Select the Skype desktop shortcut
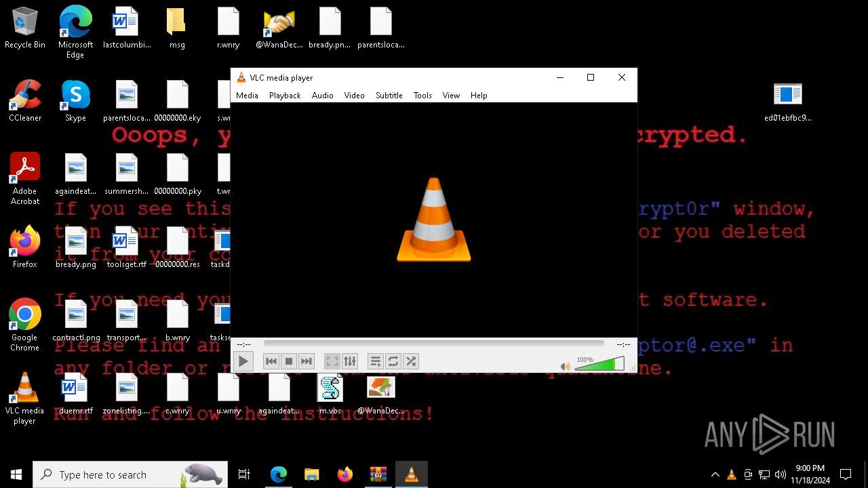 75,101
